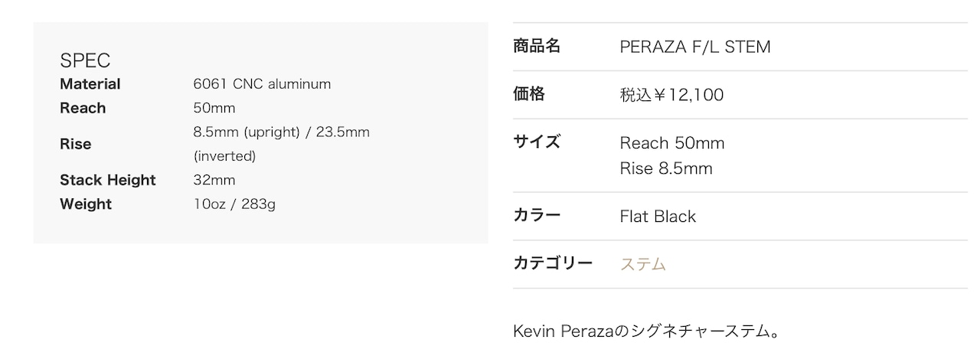Image resolution: width=980 pixels, height=359 pixels.
Task: Click the 8.5mm (upright) rise text
Action: pyautogui.click(x=246, y=132)
